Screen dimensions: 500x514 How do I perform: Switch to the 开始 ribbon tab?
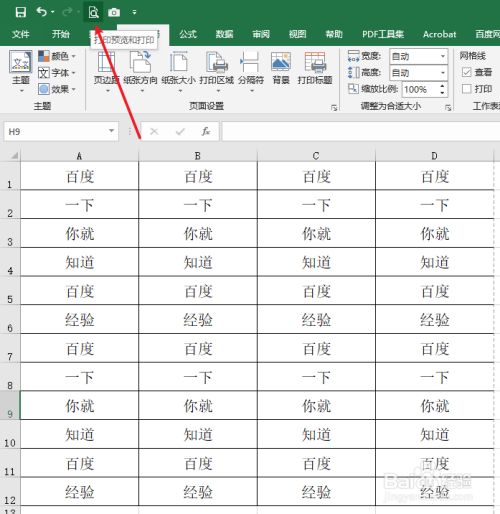pos(61,34)
